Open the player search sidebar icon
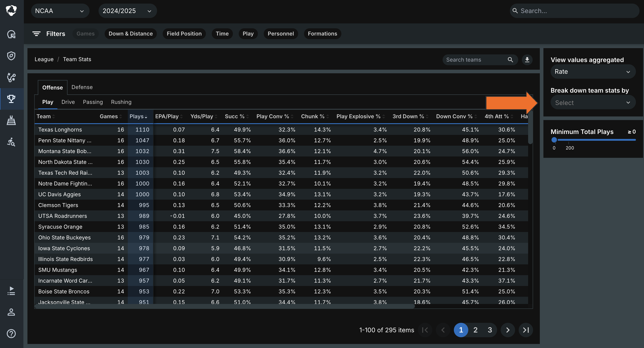 (11, 142)
